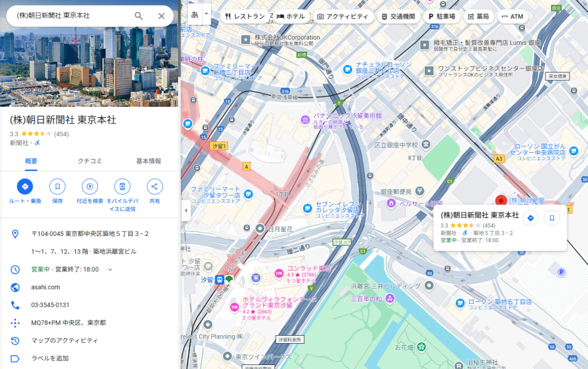Click the search text input field
This screenshot has width=588, height=369.
coord(69,16)
